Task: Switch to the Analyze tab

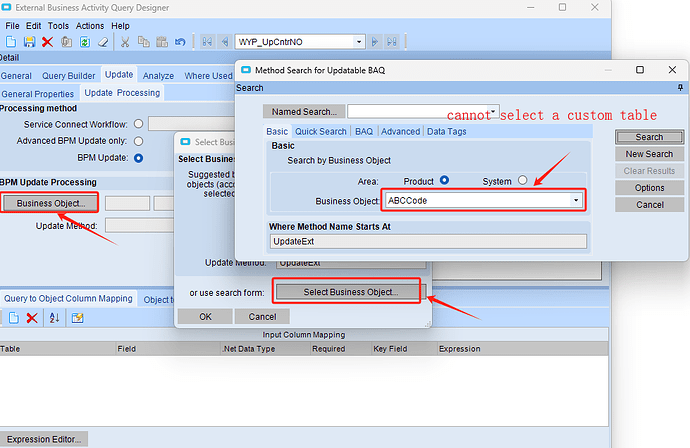Action: (x=158, y=76)
